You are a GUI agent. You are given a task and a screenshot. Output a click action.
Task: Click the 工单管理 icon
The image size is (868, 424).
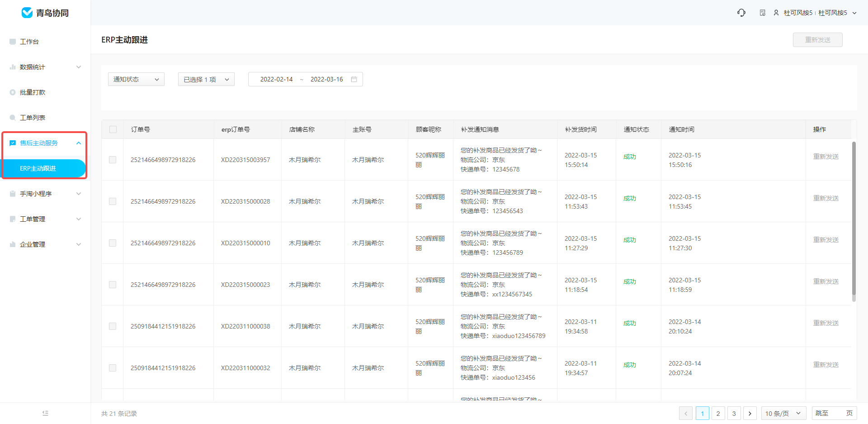(13, 219)
